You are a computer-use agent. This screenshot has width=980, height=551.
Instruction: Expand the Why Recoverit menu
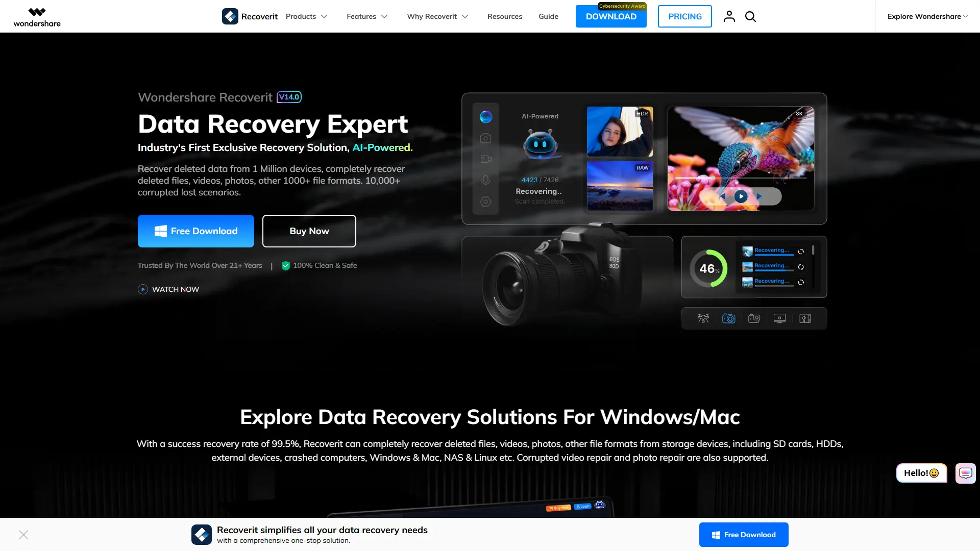click(x=438, y=16)
